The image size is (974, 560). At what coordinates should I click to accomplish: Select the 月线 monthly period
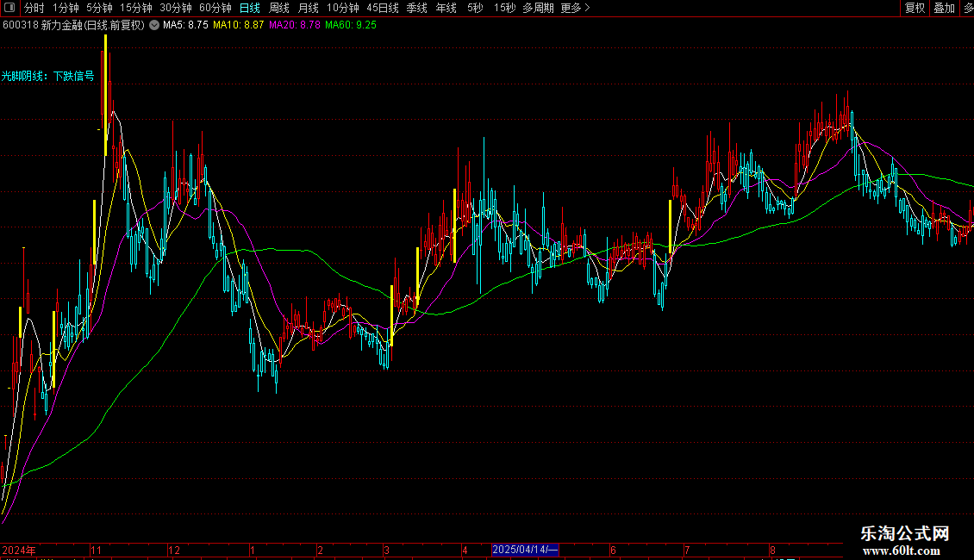309,8
